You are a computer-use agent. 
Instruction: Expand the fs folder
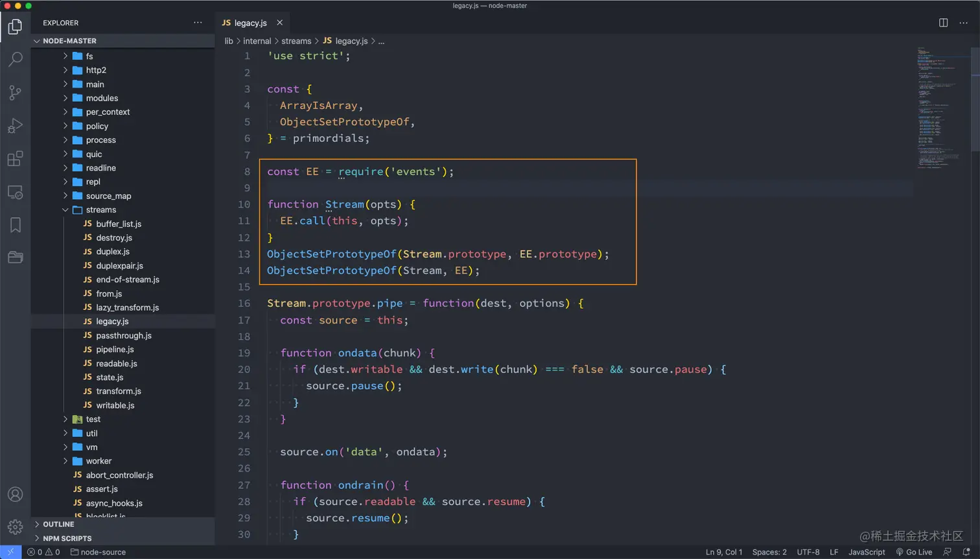point(123,56)
